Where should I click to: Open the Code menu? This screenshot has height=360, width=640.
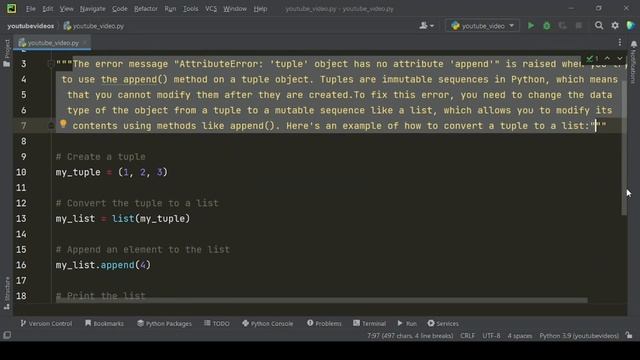120,9
